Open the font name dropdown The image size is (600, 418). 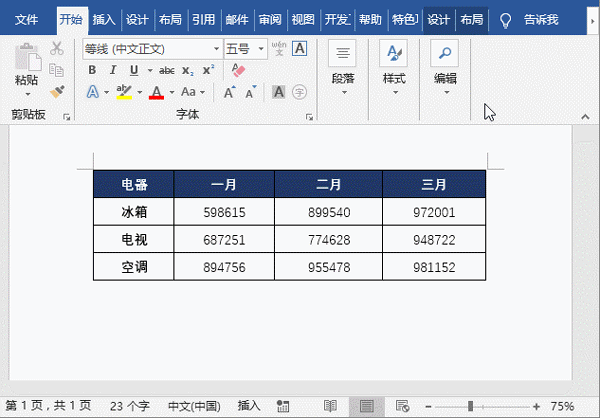216,49
